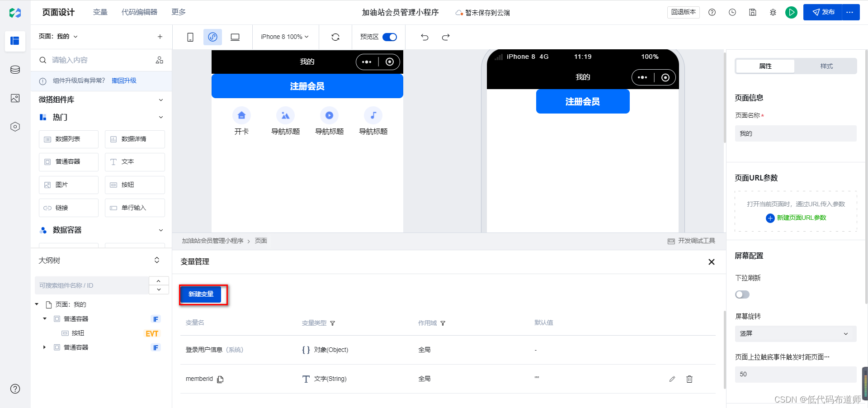Switch to the 属性 tab

click(x=765, y=66)
